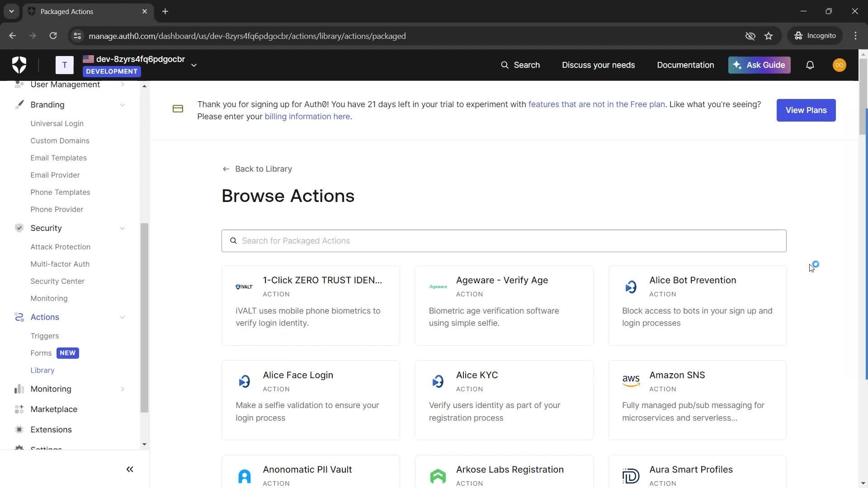
Task: Click the Arkose Labs logo icon
Action: pyautogui.click(x=438, y=476)
